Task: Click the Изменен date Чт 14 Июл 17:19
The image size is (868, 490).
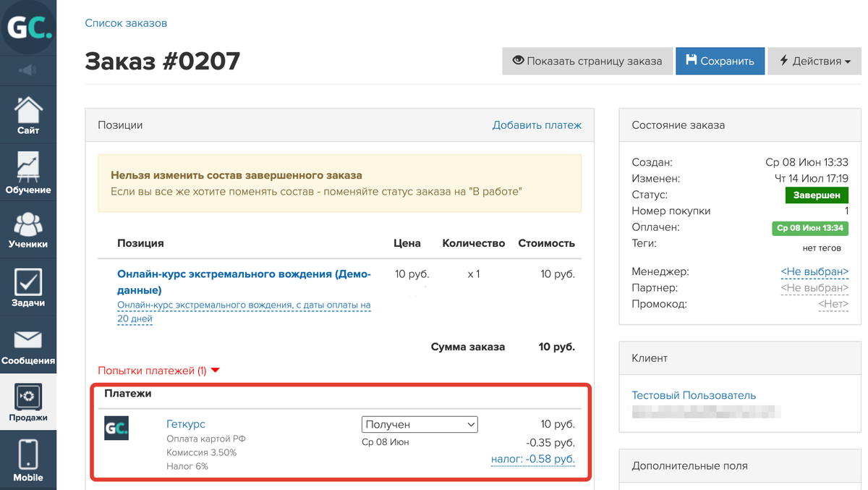Action: click(x=811, y=179)
